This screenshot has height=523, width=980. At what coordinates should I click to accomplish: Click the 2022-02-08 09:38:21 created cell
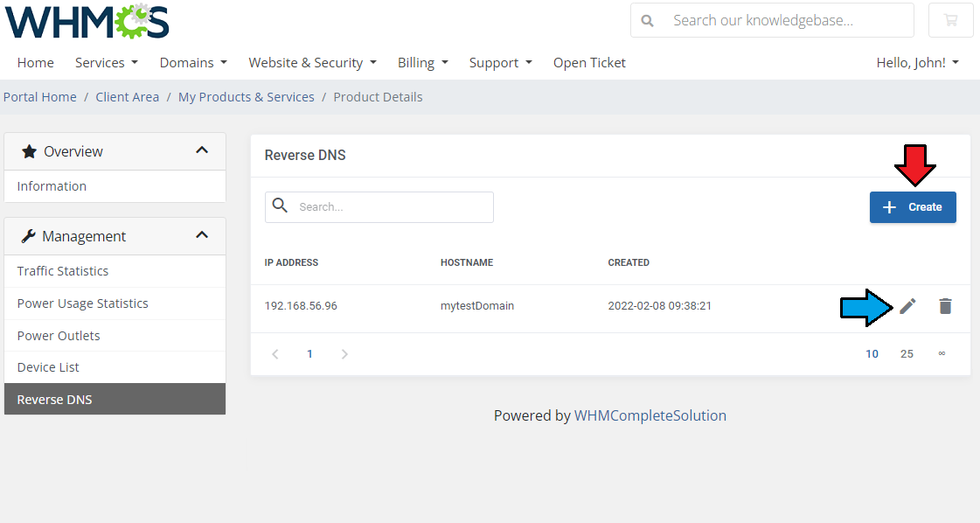click(x=659, y=306)
